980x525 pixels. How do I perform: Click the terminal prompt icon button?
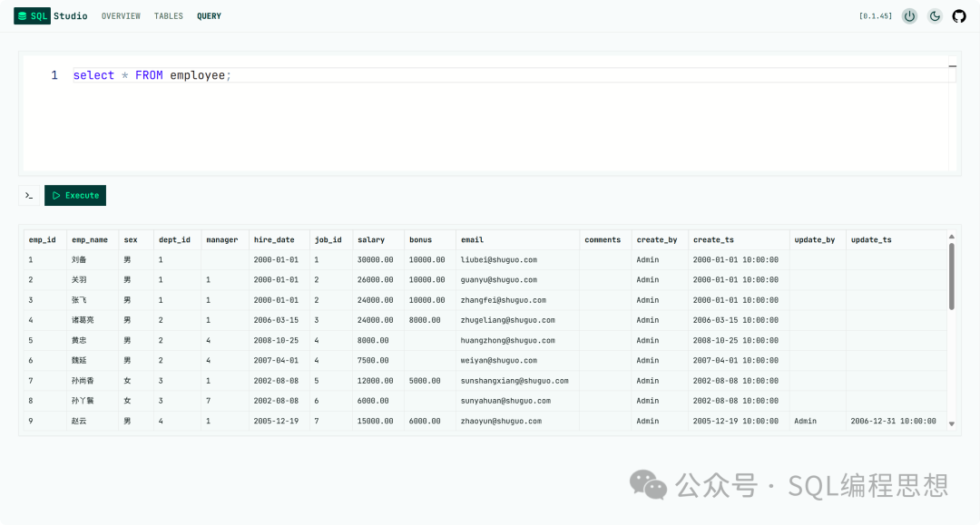tap(29, 195)
